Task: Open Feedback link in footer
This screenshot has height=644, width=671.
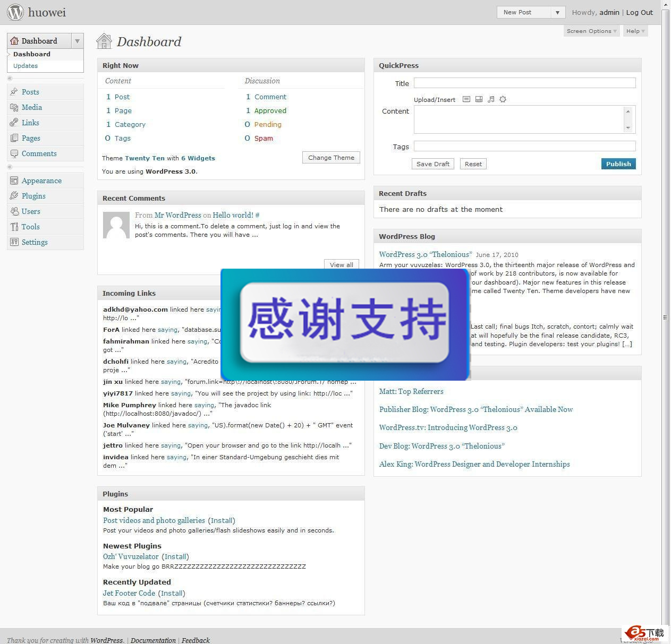Action: (196, 640)
